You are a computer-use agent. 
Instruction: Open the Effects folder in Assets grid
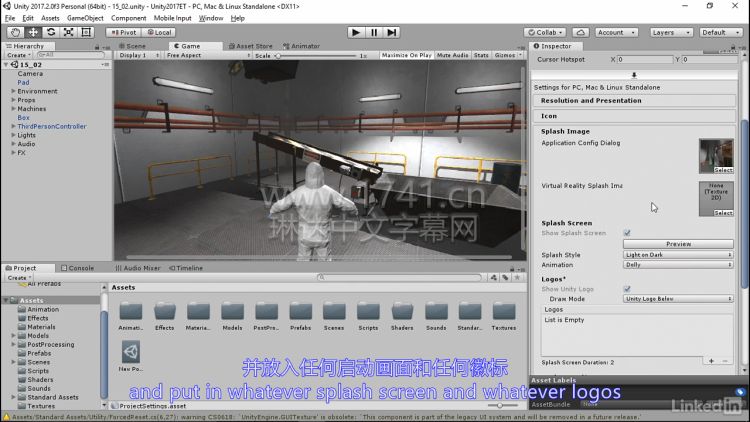point(165,312)
